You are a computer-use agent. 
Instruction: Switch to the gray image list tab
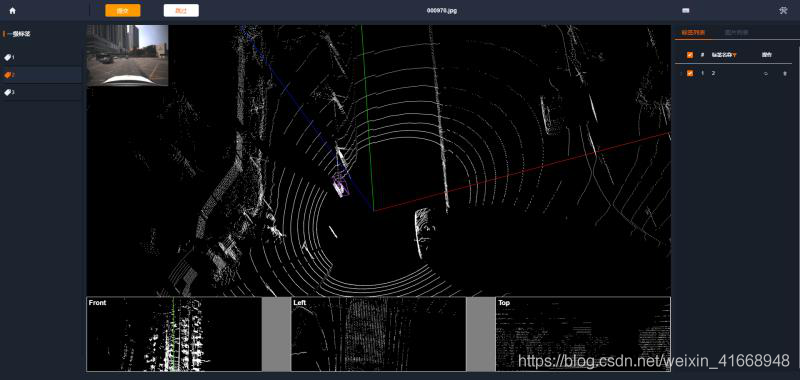736,33
